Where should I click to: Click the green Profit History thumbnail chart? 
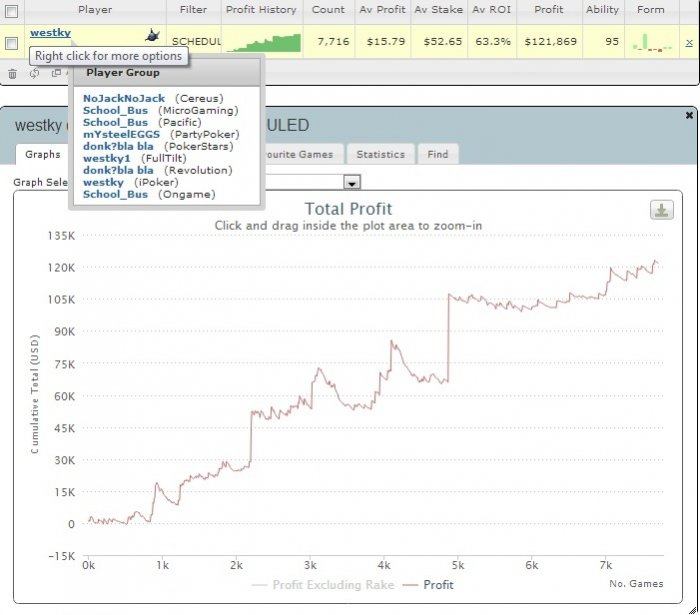[x=263, y=43]
